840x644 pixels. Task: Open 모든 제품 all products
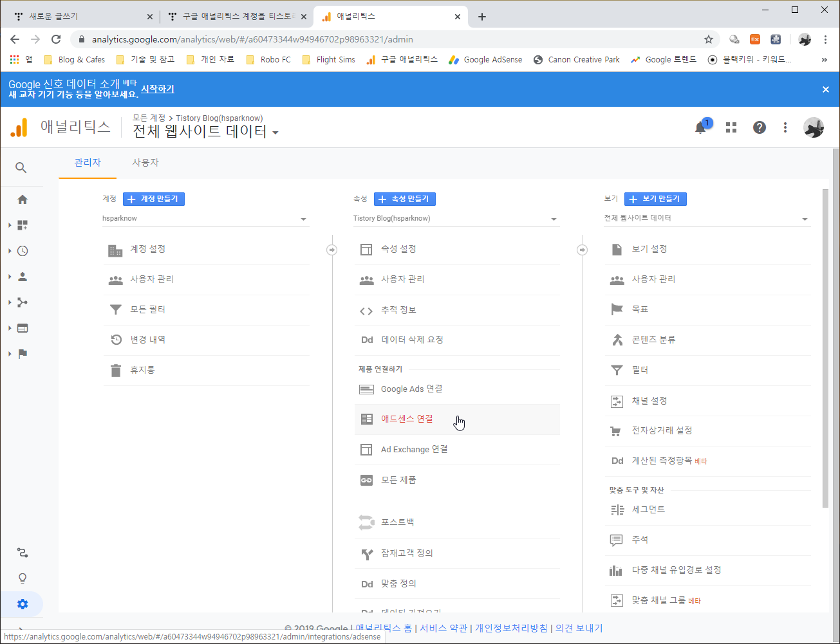pos(457,480)
